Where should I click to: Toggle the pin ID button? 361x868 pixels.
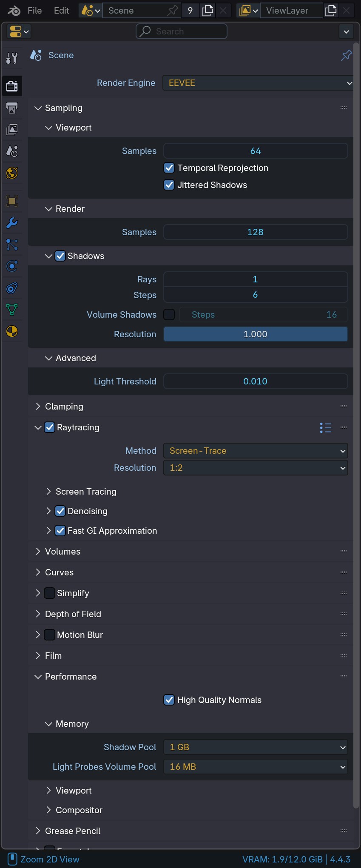pos(347,55)
